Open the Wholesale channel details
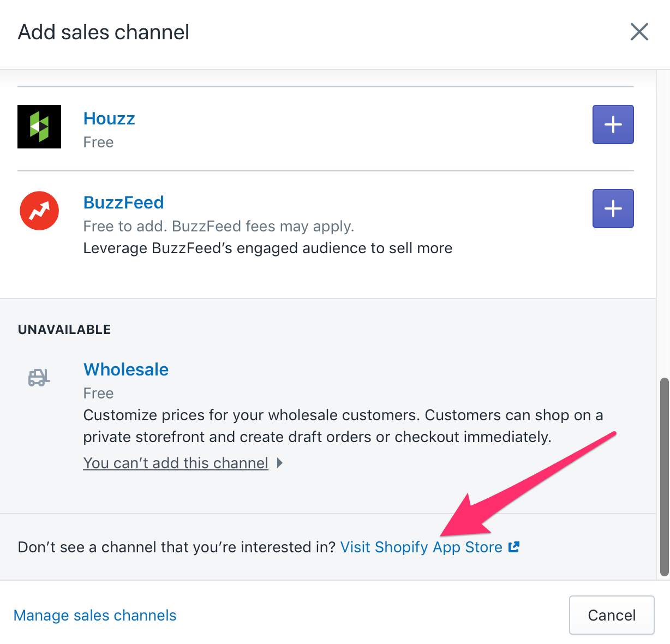The image size is (670, 644). pyautogui.click(x=125, y=369)
